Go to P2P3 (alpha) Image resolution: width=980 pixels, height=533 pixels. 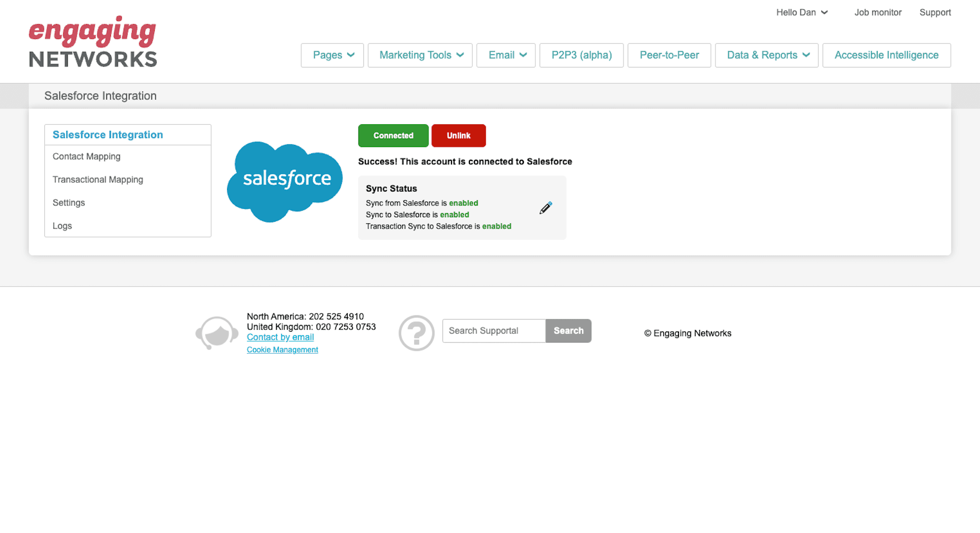click(x=581, y=55)
